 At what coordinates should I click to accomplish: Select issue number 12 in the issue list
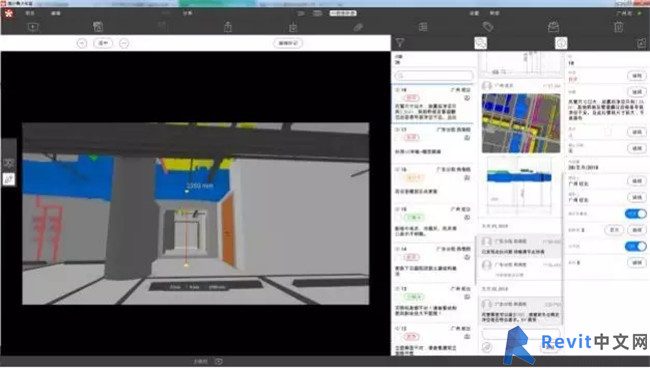[x=434, y=340]
